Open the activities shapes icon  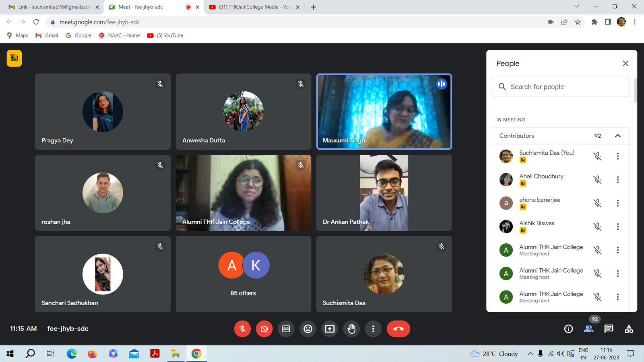(629, 329)
